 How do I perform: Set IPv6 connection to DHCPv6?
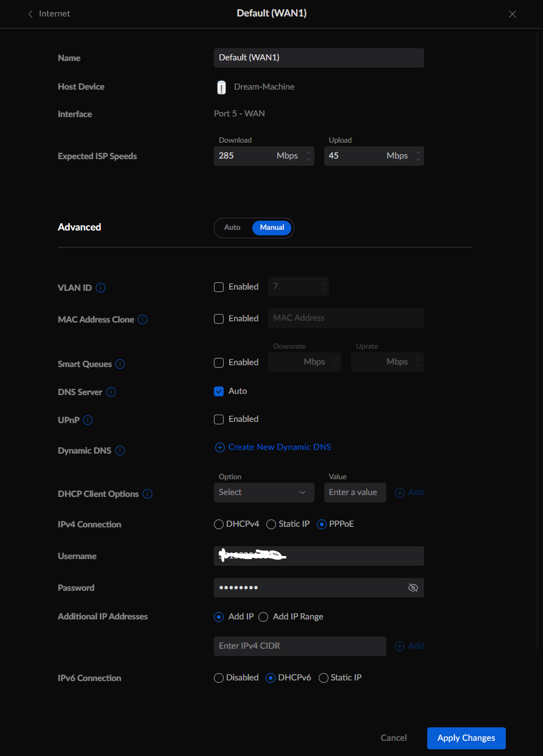[x=271, y=678]
